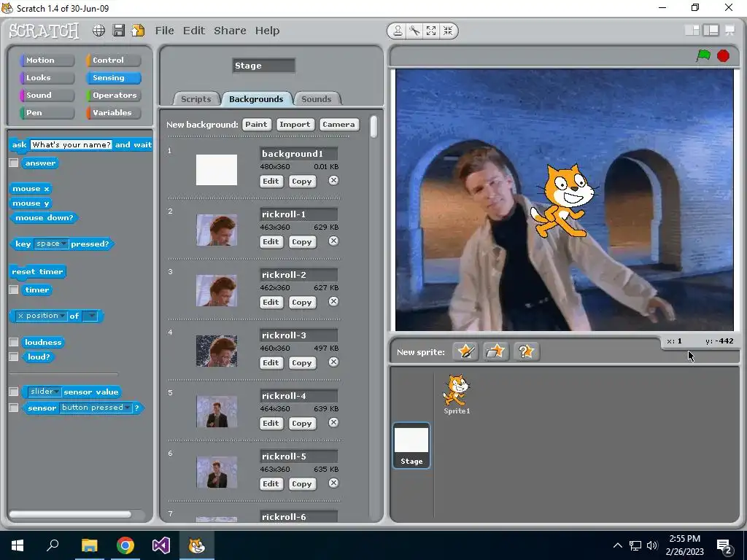Copy the background1 backdrop
The image size is (747, 560).
tap(301, 181)
